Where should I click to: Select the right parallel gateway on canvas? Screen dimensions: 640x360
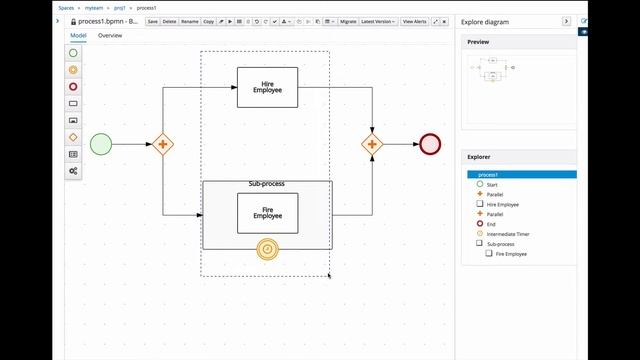pyautogui.click(x=372, y=144)
